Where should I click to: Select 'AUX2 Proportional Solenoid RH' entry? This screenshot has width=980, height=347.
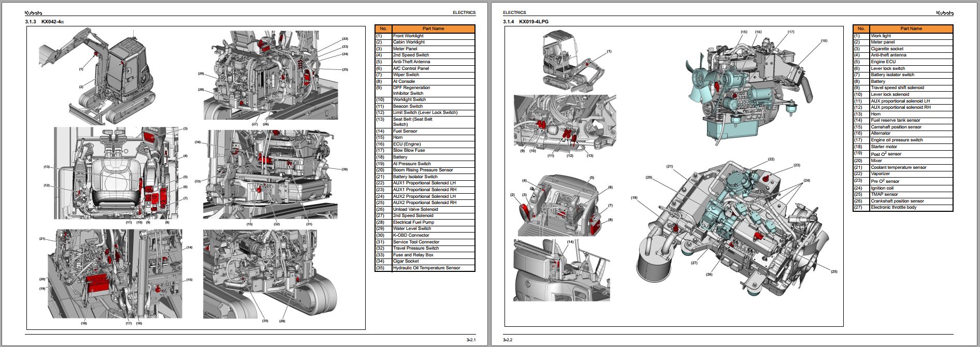[425, 203]
